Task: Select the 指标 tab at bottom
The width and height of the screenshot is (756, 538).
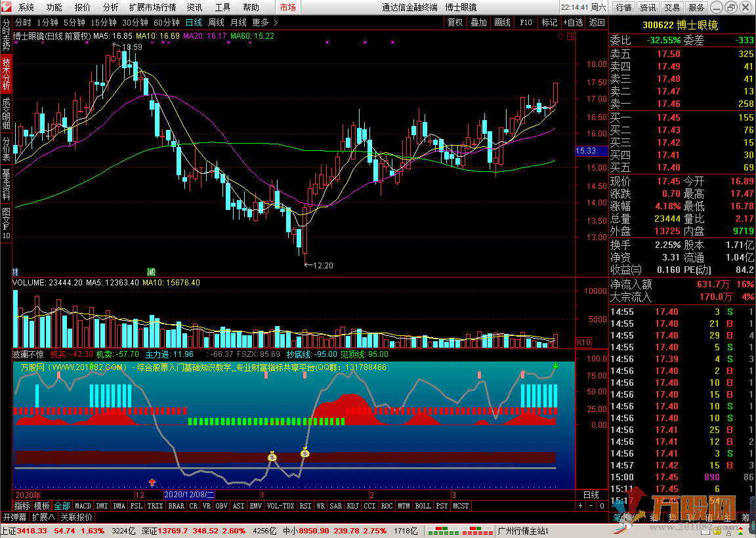Action: 22,507
